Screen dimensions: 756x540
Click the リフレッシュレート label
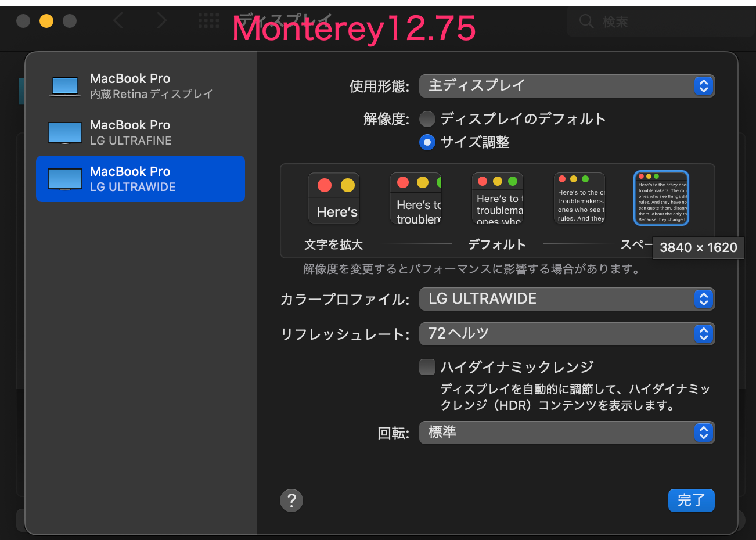click(345, 334)
